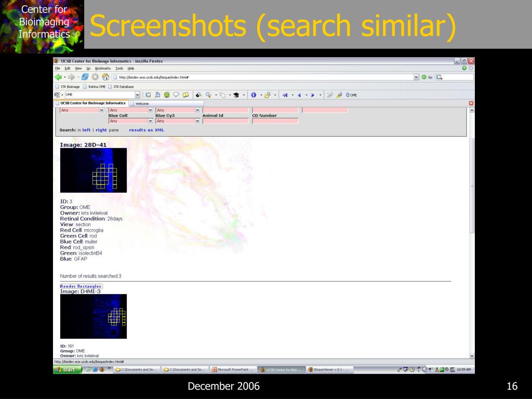Open the leftmost Any dropdown in search form
The width and height of the screenshot is (532, 399).
click(x=82, y=110)
